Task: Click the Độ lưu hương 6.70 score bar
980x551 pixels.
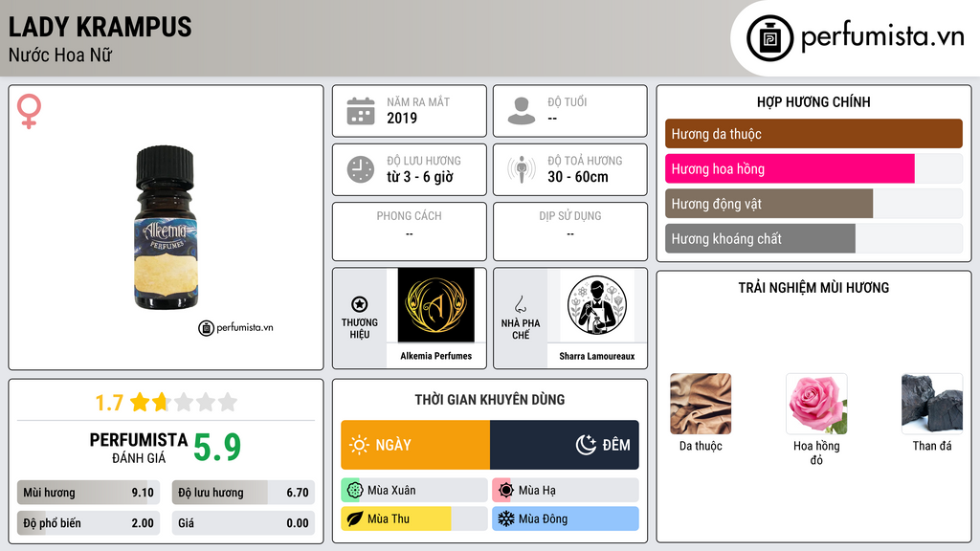Action: [243, 493]
